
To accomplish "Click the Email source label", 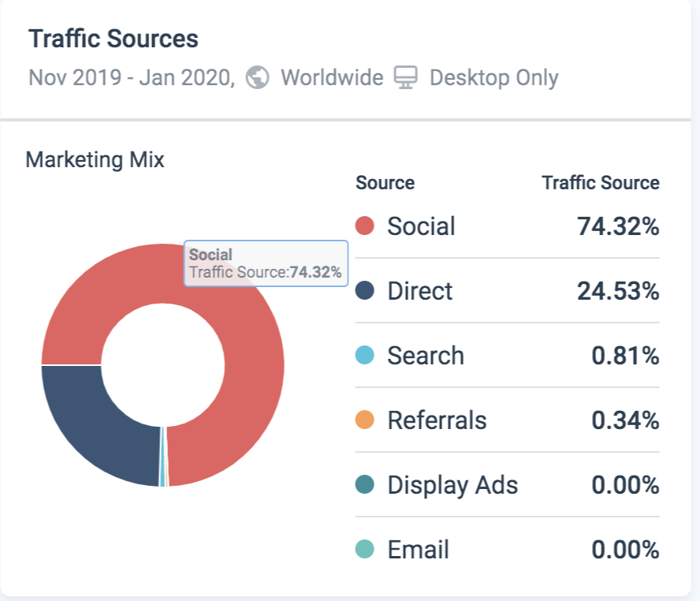I will pyautogui.click(x=418, y=550).
